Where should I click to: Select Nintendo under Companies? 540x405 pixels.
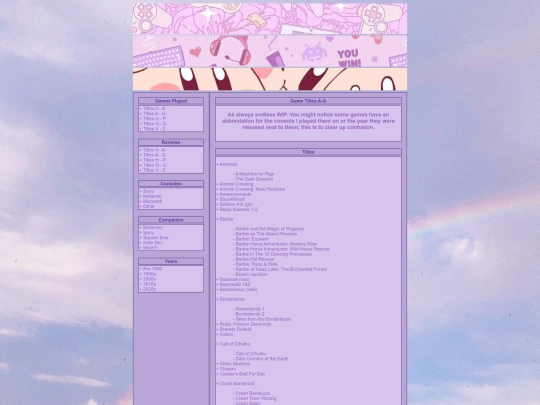coord(153,228)
